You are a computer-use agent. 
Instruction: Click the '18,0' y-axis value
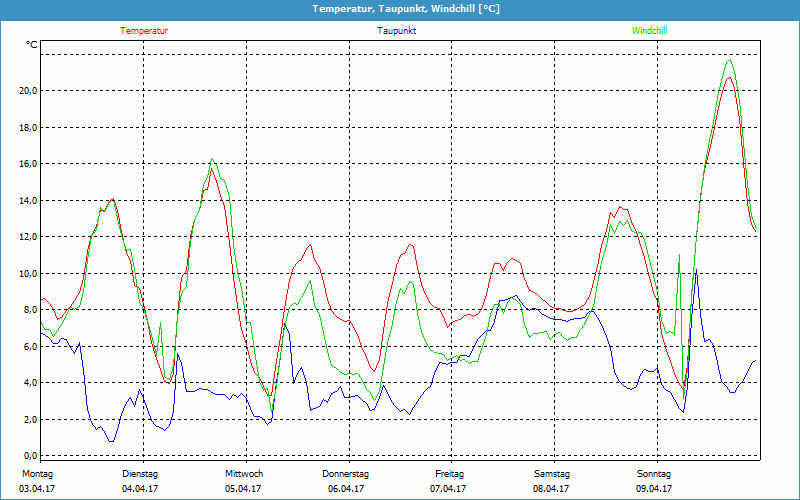(28, 128)
